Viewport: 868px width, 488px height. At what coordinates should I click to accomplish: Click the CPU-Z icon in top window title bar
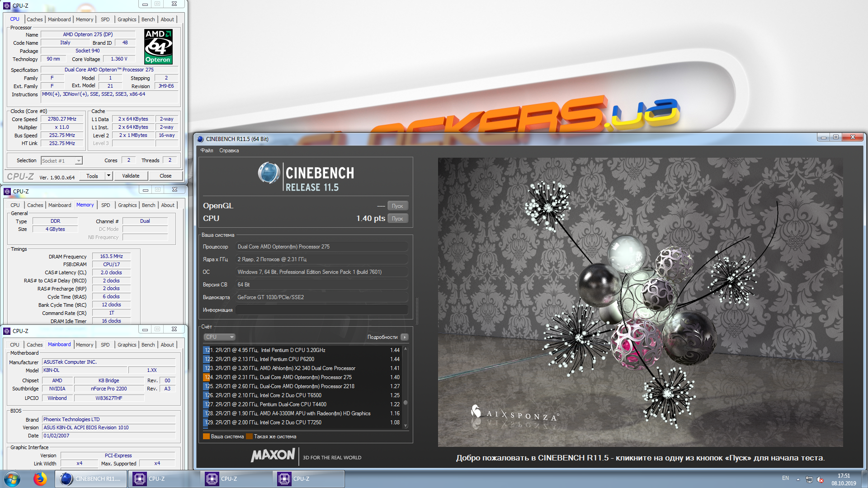pos(7,6)
